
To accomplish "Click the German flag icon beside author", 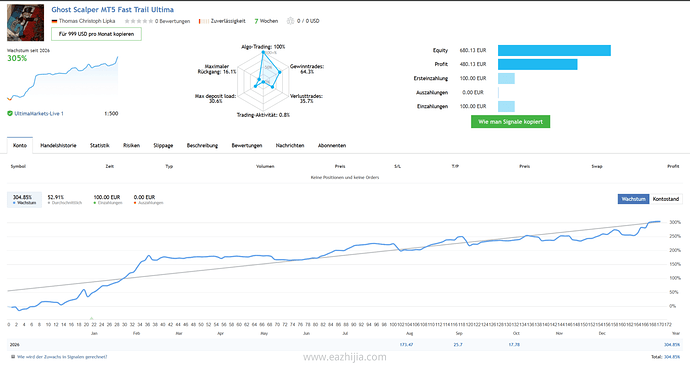I will [54, 21].
